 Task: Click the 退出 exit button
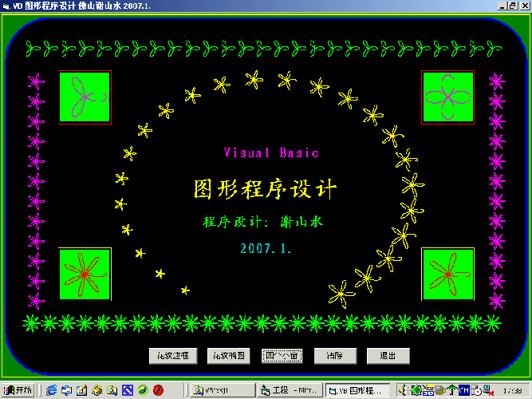coord(388,356)
